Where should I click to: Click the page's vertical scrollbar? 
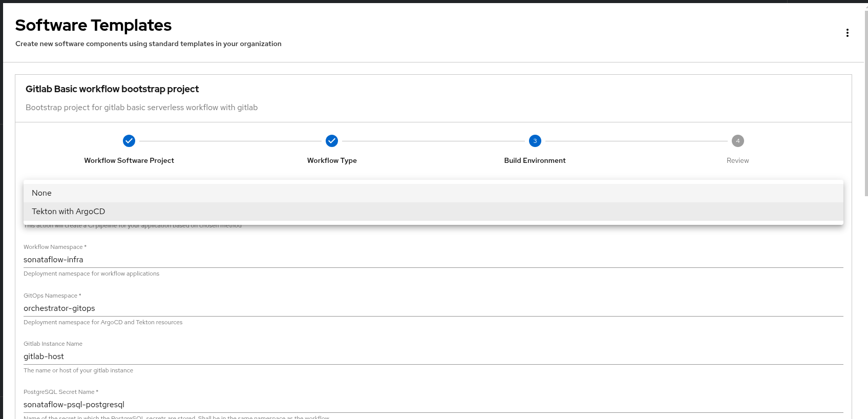(x=866, y=102)
